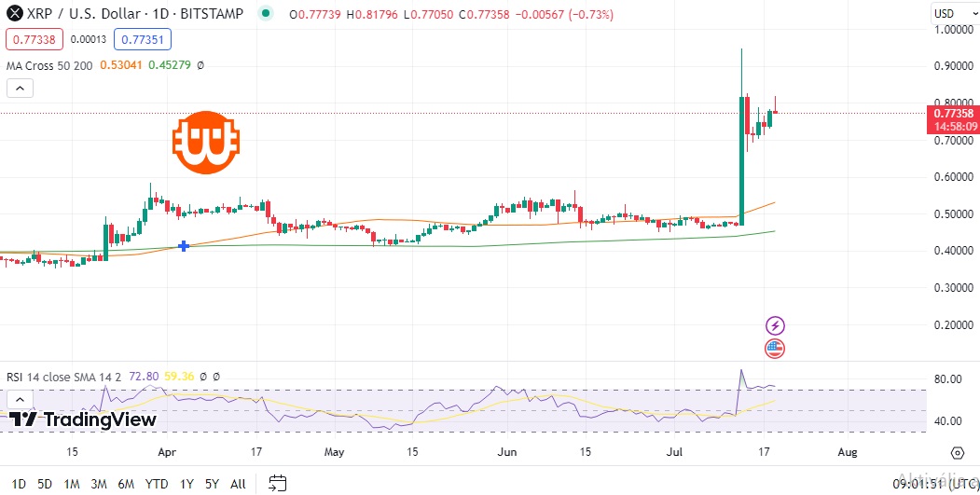Image resolution: width=980 pixels, height=495 pixels.
Task: Click the TradingView logo
Action: pos(82,419)
